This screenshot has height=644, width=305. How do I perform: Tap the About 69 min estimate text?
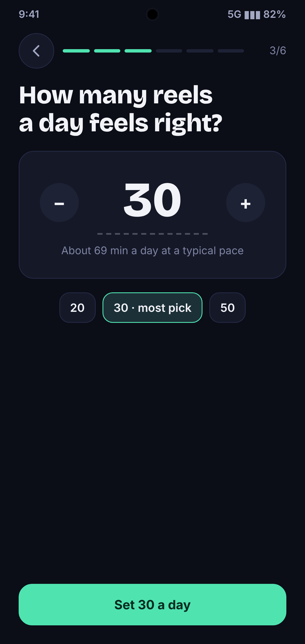(152, 251)
